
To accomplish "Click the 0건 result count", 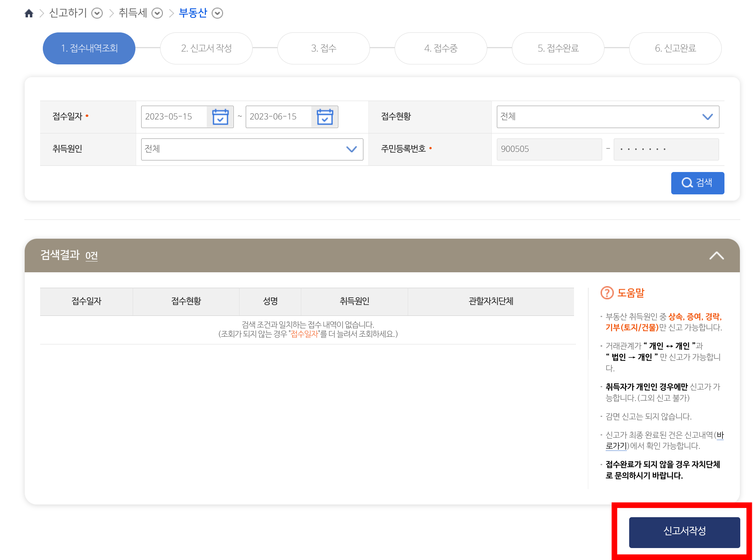I will tap(91, 256).
